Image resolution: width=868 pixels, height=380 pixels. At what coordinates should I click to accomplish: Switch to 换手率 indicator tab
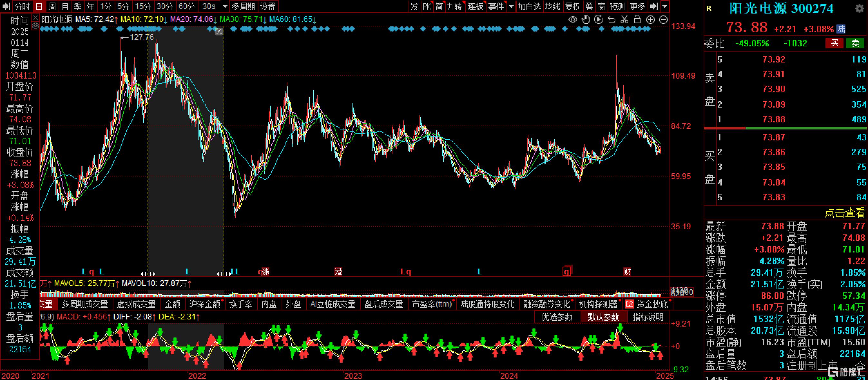click(241, 304)
